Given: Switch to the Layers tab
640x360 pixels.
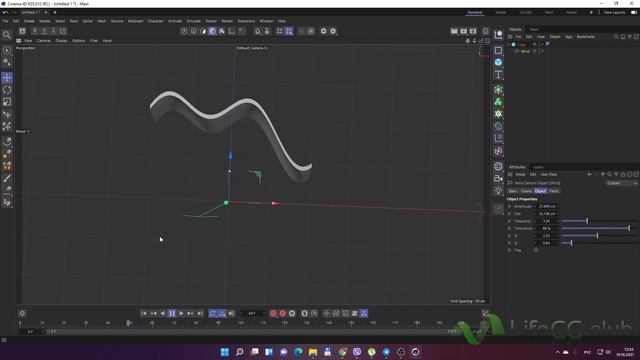Looking at the screenshot, I should point(538,167).
